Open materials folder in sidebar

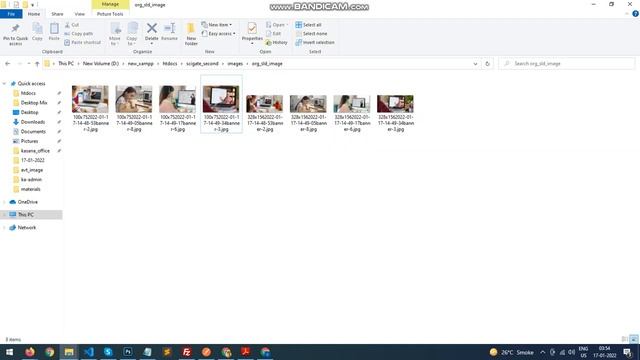(30, 189)
